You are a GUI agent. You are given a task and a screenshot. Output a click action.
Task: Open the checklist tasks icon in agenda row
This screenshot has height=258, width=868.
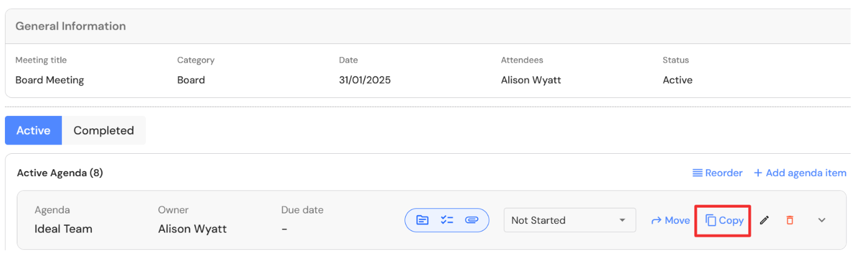[x=447, y=220]
